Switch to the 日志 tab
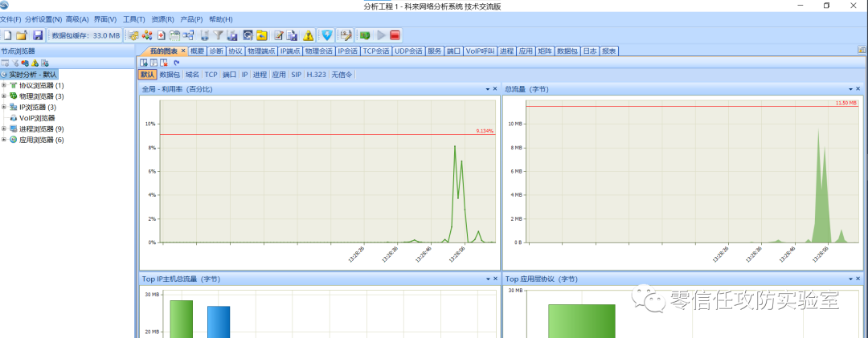Screen dimensions: 868x338 click(590, 51)
